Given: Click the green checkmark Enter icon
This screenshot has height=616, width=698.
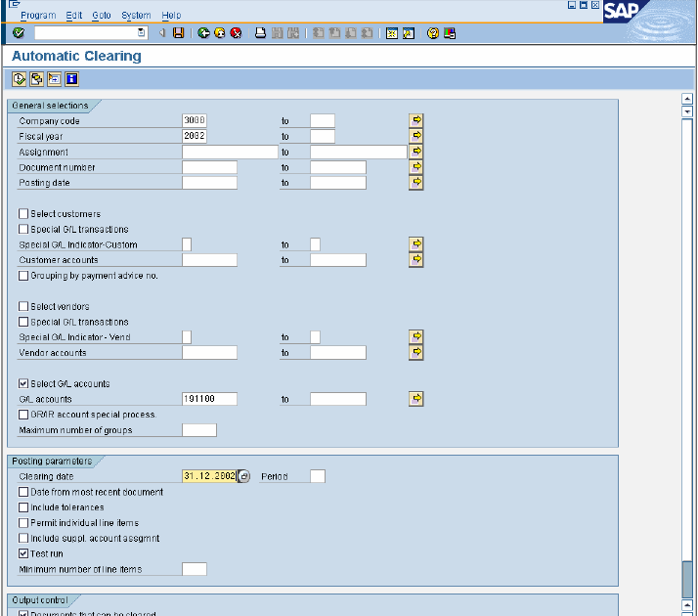Looking at the screenshot, I should [19, 32].
